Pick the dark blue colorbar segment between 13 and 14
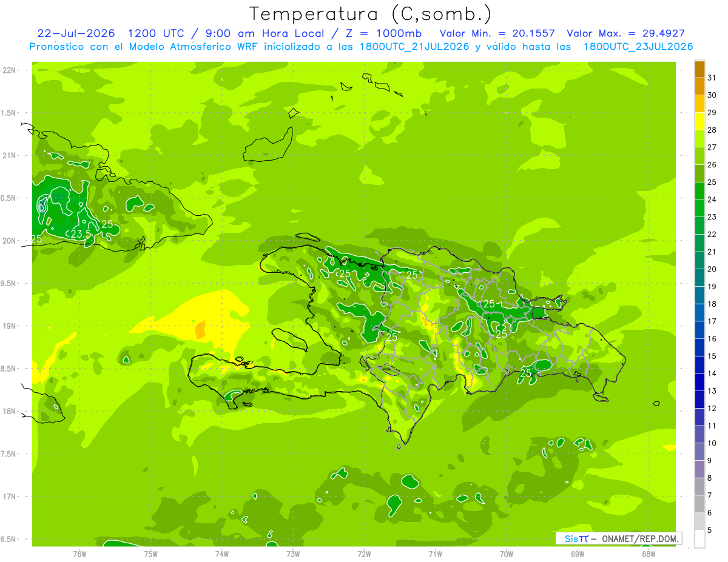Screen dimensions: 728x562 pyautogui.click(x=699, y=383)
